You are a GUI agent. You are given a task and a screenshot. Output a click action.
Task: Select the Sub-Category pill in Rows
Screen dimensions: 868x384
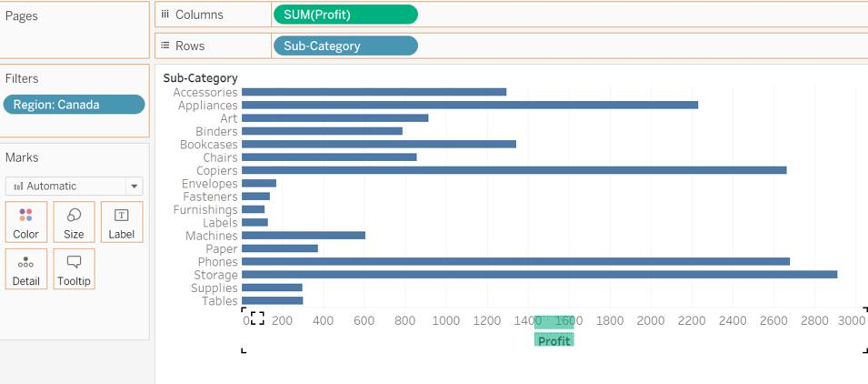(x=344, y=45)
